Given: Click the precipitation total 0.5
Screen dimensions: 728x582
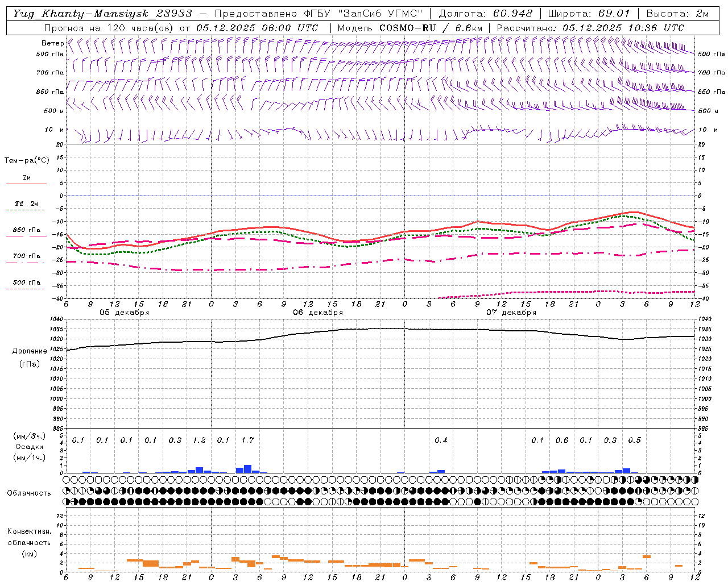Looking at the screenshot, I should 634,440.
